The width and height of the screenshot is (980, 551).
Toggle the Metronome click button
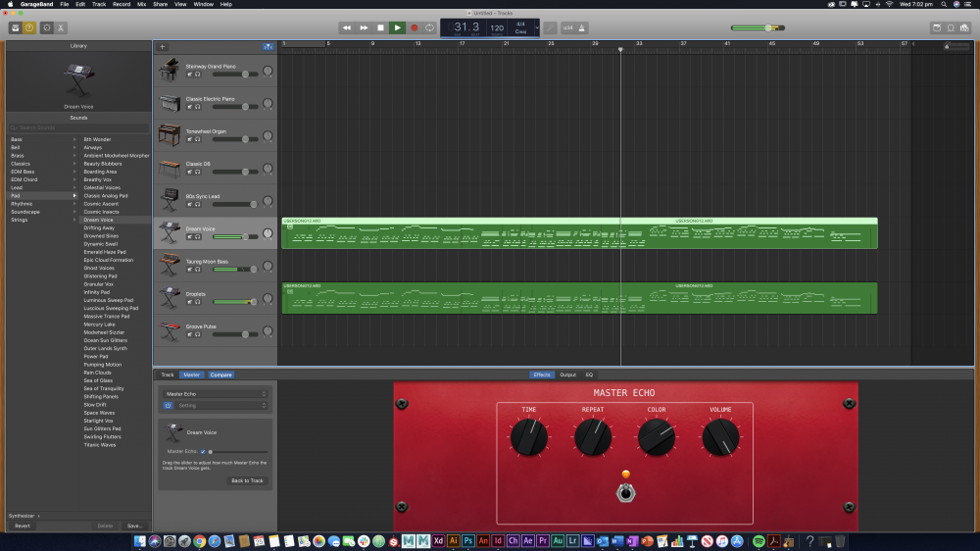pyautogui.click(x=582, y=27)
